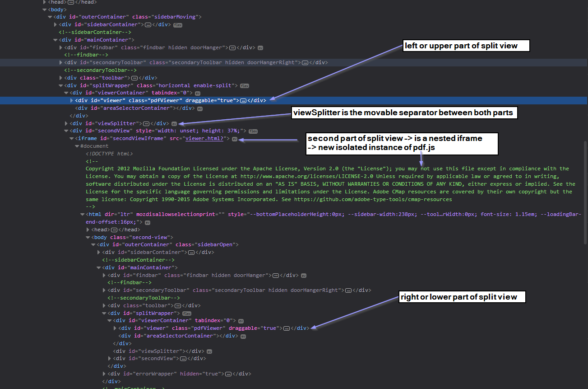
Task: Expand the nested secondView div arrow inside iframe
Action: pyautogui.click(x=110, y=359)
